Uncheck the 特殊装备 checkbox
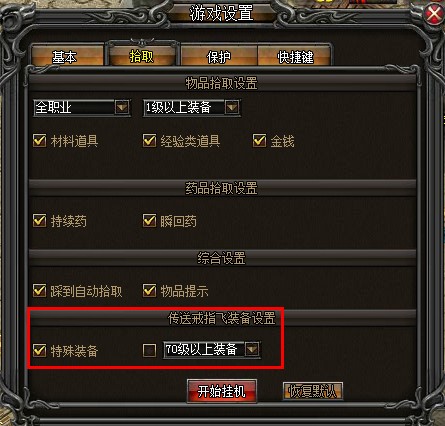 (x=40, y=350)
